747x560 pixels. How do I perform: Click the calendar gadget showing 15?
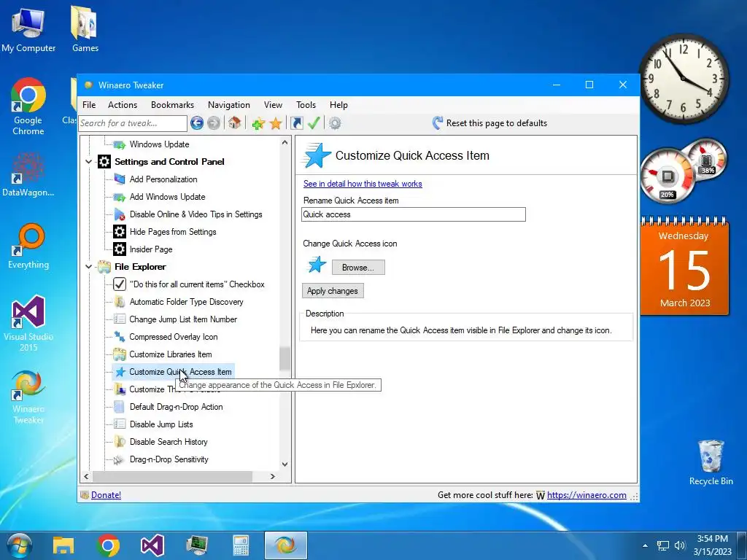684,267
